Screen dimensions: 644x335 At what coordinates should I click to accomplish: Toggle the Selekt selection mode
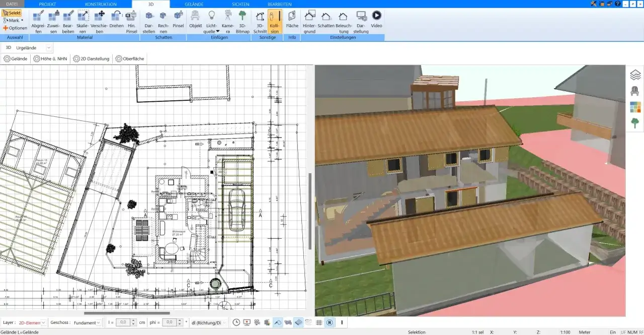(11, 13)
